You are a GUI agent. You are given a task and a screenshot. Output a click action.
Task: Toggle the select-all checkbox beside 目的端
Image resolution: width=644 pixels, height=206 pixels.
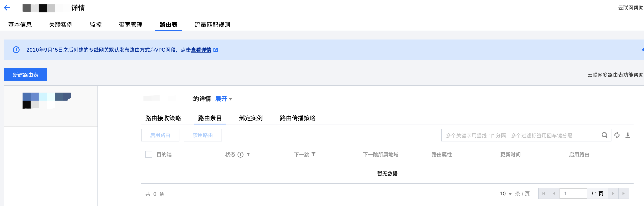point(149,154)
